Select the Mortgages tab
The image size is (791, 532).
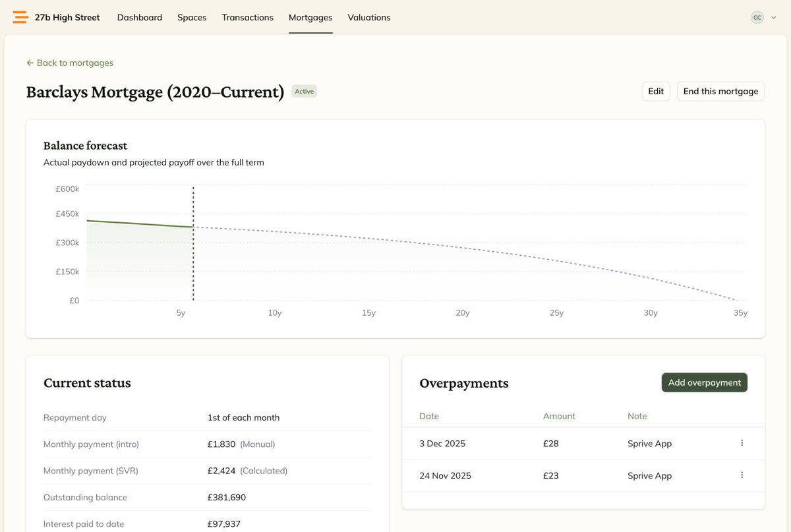[x=310, y=18]
